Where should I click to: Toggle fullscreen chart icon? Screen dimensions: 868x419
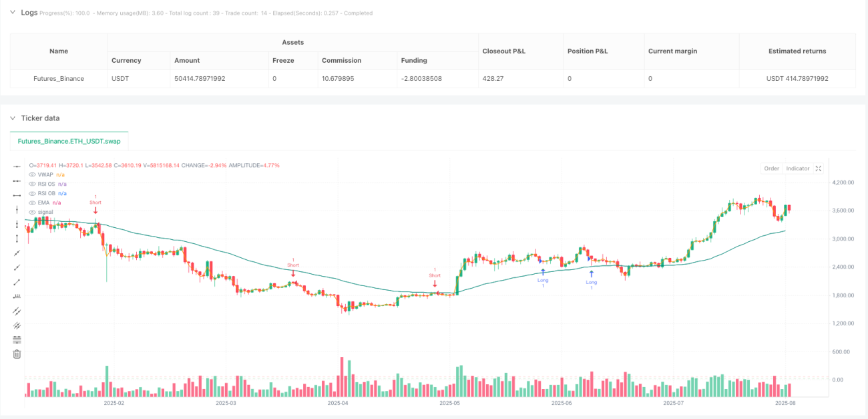pos(819,168)
